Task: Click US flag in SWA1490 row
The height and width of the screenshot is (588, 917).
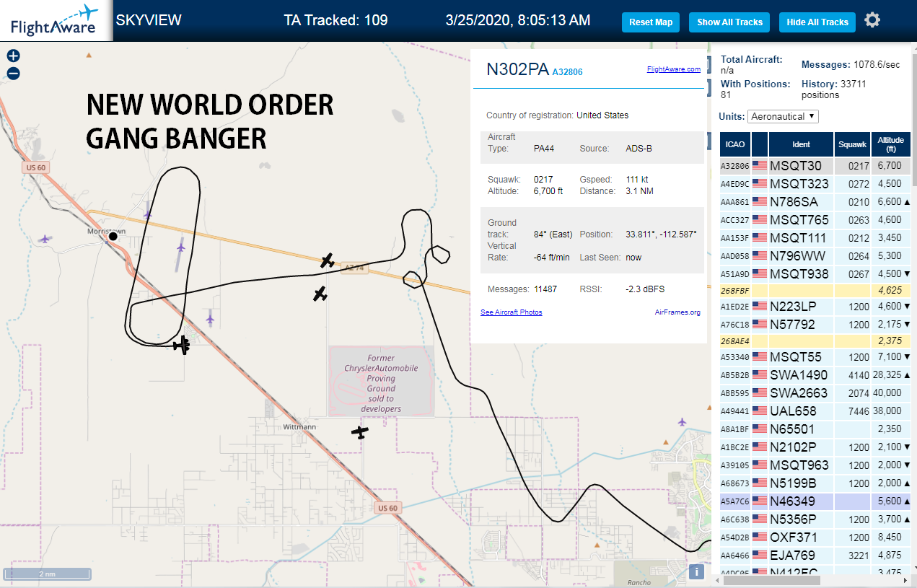Action: (760, 375)
